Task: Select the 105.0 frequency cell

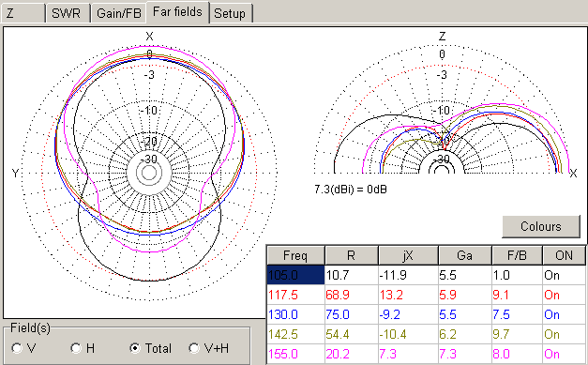Action: [295, 275]
